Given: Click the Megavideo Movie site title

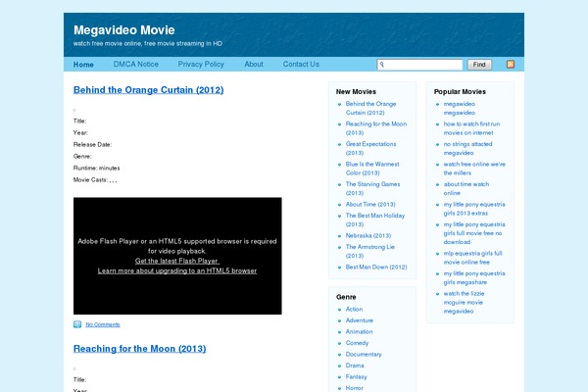Looking at the screenshot, I should coord(124,30).
